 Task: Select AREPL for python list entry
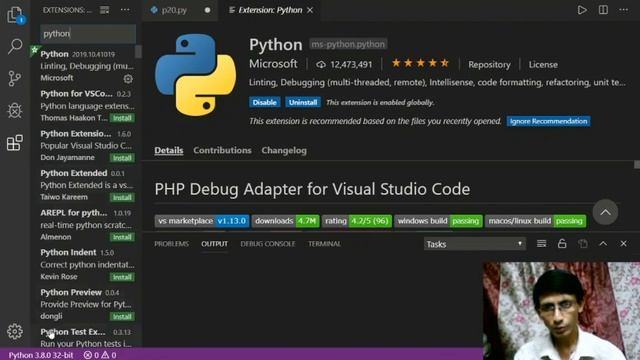[86, 224]
